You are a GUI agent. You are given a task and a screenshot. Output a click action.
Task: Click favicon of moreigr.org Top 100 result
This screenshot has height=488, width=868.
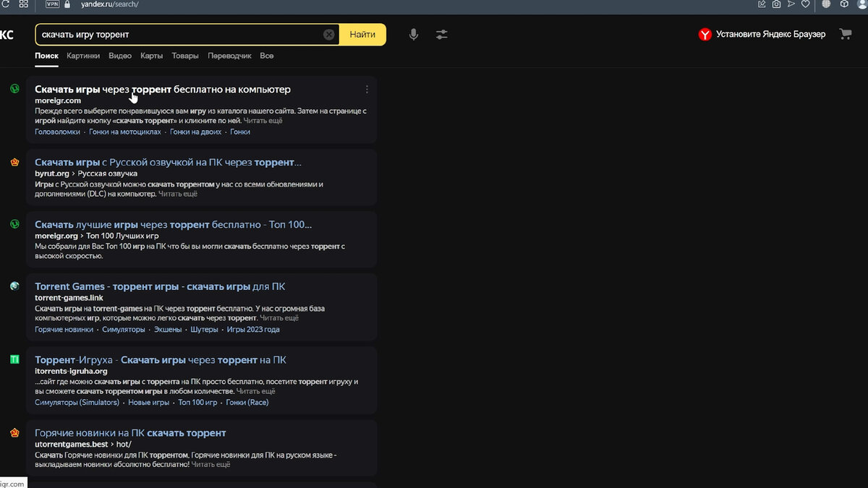14,224
